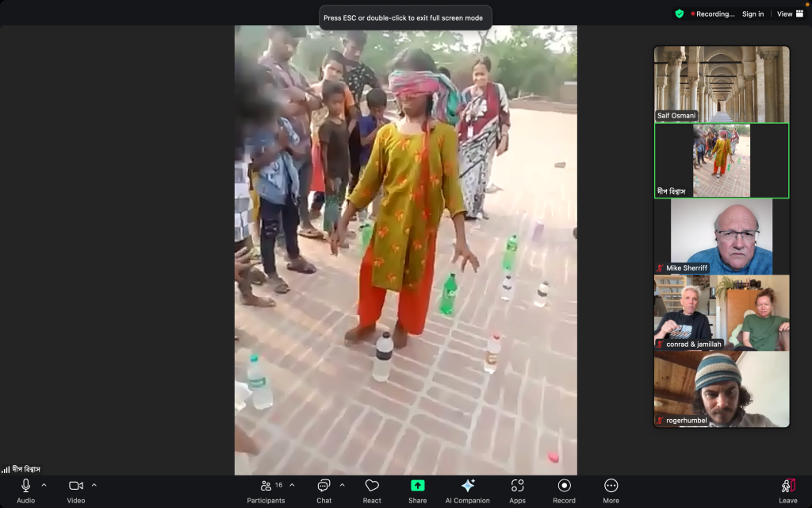Click the Sign in link
Screen dimensions: 812x508
point(753,13)
